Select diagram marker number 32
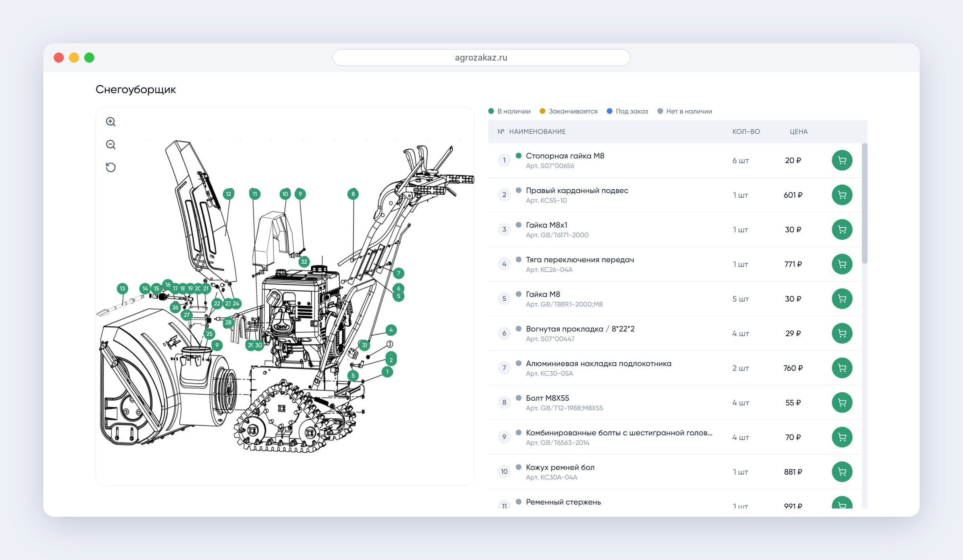Viewport: 963px width, 560px height. coord(304,262)
